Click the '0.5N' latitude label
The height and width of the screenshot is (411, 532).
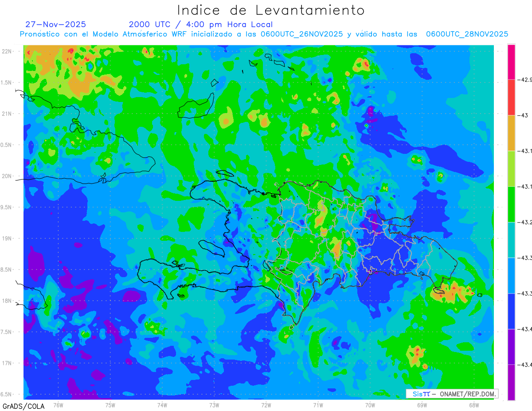7,145
